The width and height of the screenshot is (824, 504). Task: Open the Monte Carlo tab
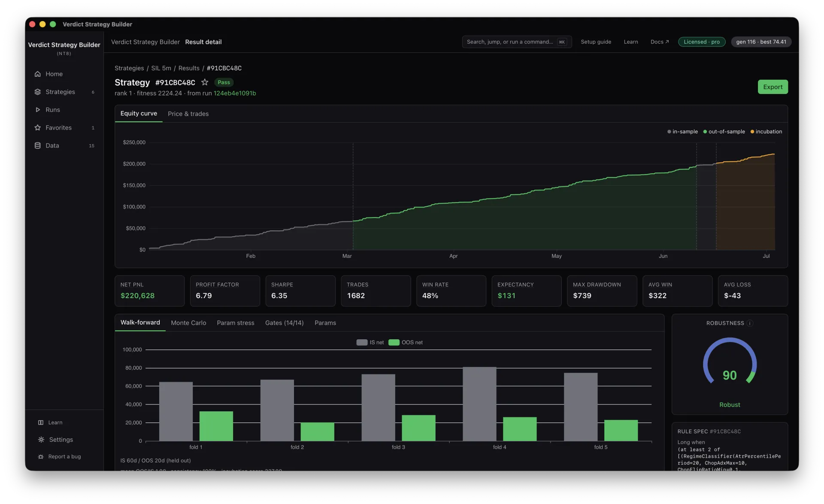(188, 323)
